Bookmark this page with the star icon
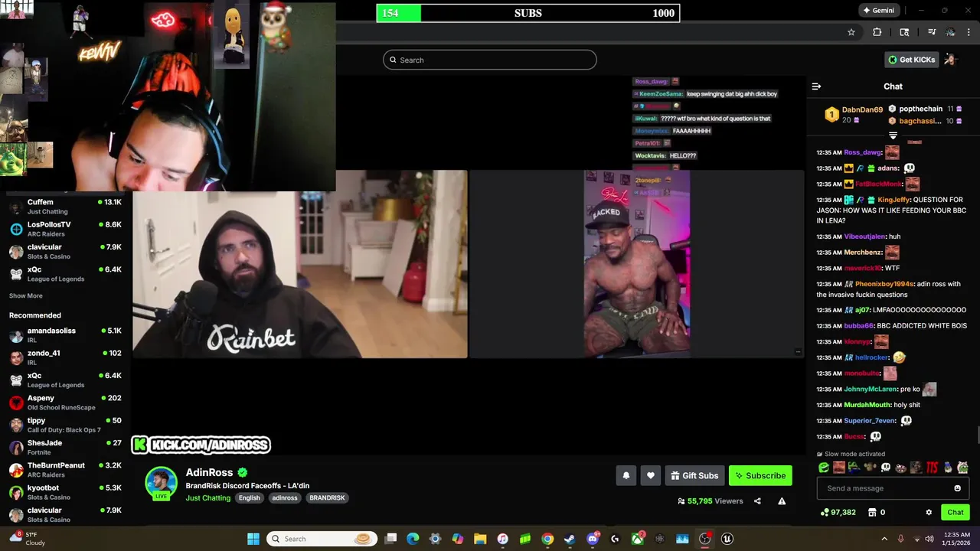980x551 pixels. tap(851, 32)
